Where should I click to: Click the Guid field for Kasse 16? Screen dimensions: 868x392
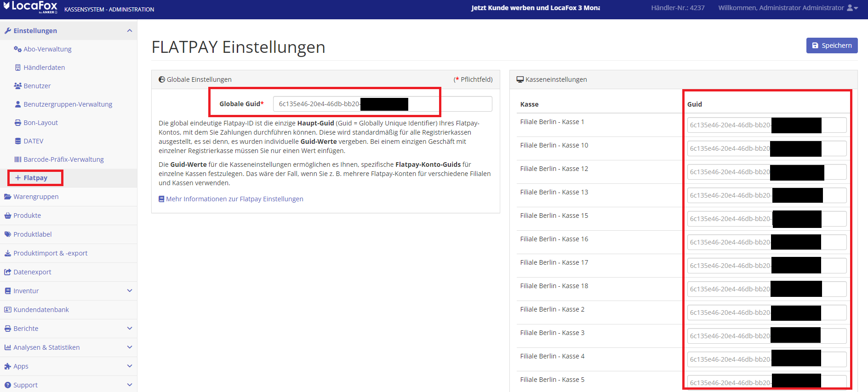point(766,242)
